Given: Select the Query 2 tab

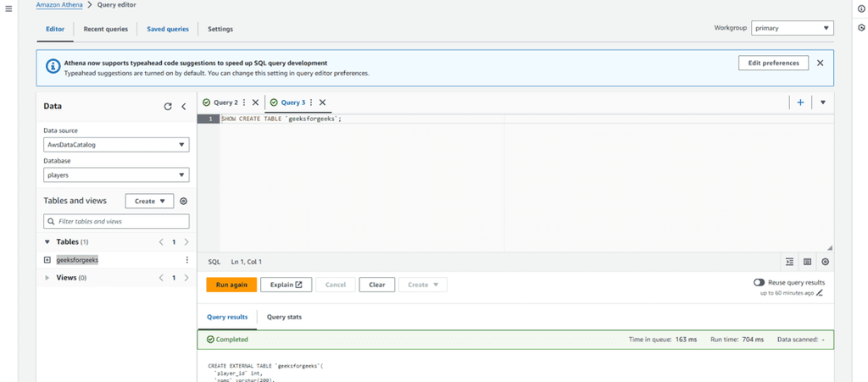Looking at the screenshot, I should [x=225, y=102].
